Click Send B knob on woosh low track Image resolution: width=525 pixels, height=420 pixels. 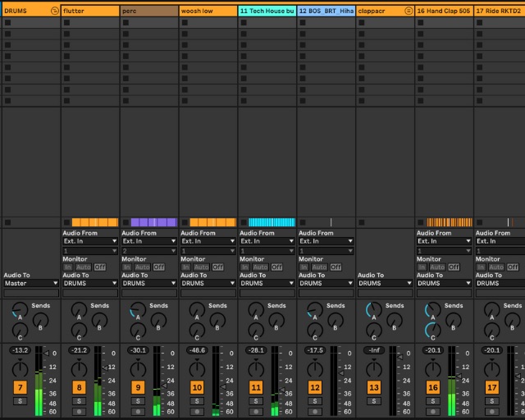coord(217,320)
